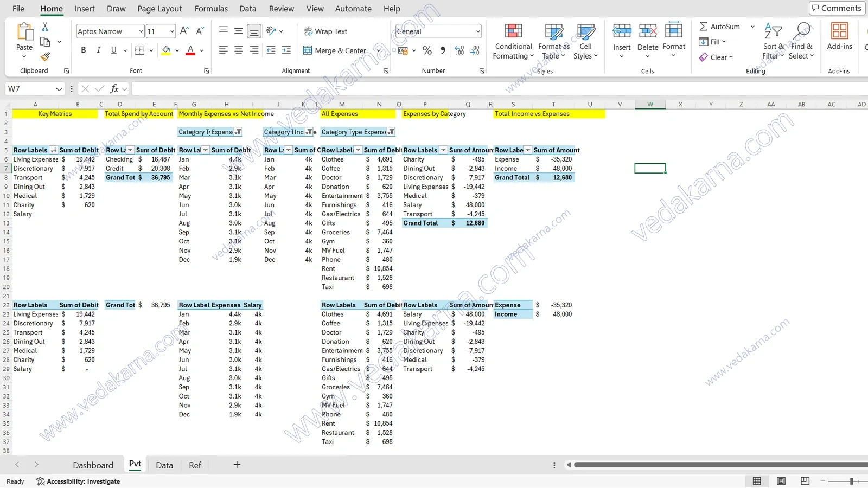Open the Clear button menu
Viewport: 868px width, 488px height.
tap(716, 57)
